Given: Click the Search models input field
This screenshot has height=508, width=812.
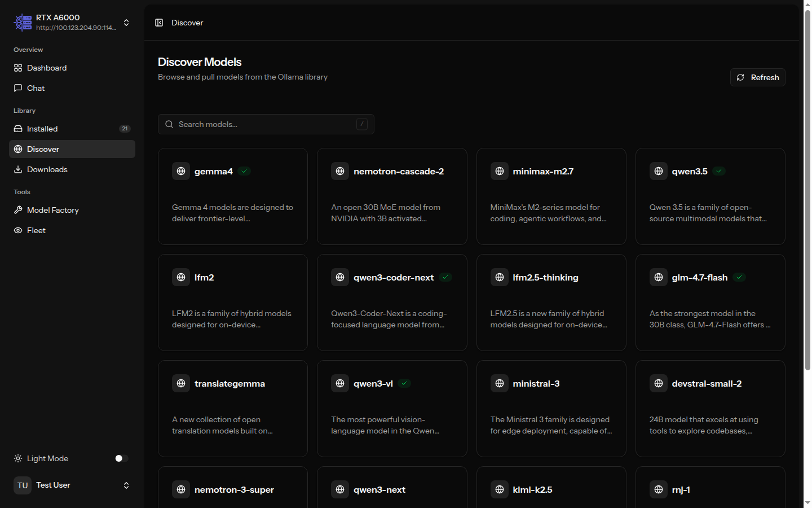Looking at the screenshot, I should (x=265, y=124).
